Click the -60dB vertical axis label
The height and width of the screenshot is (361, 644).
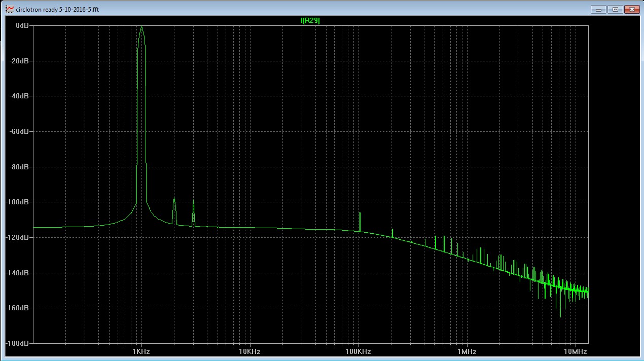[x=18, y=131]
